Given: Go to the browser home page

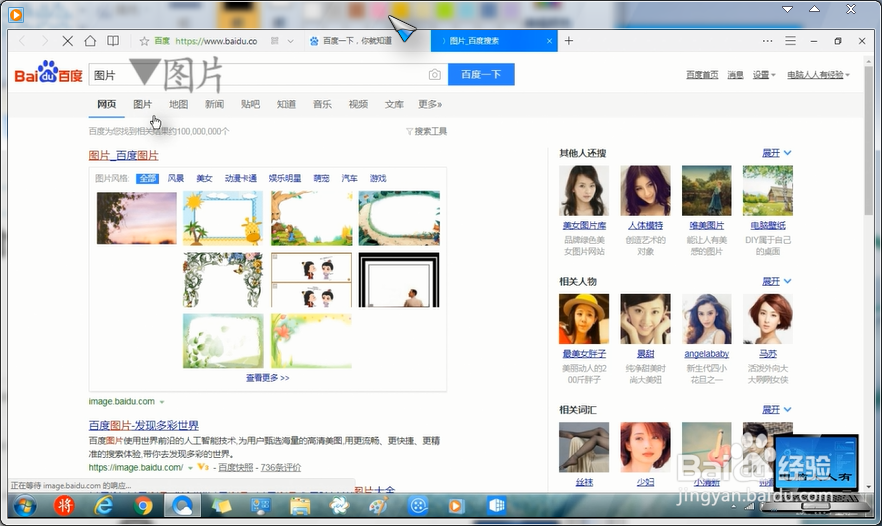Looking at the screenshot, I should click(x=90, y=41).
